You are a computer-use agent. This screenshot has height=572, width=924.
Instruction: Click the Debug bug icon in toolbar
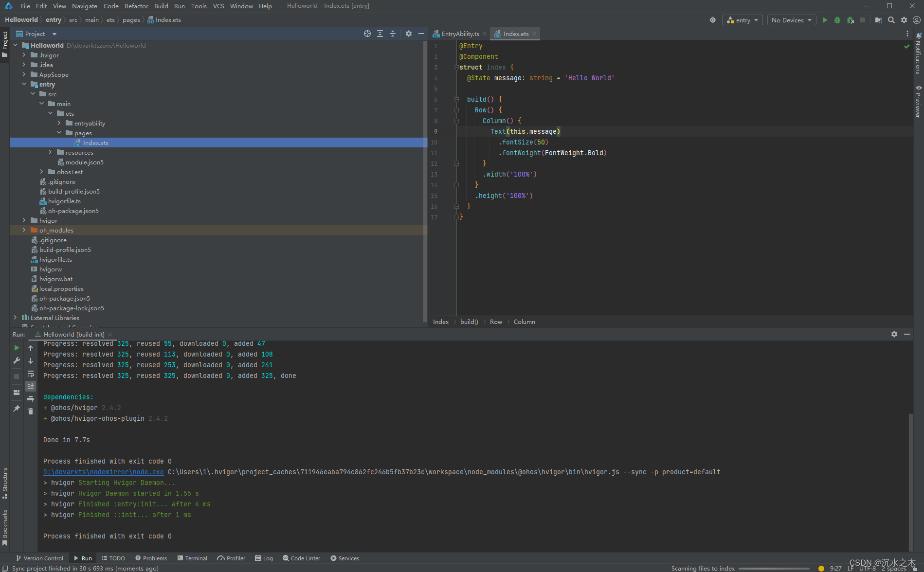point(837,20)
